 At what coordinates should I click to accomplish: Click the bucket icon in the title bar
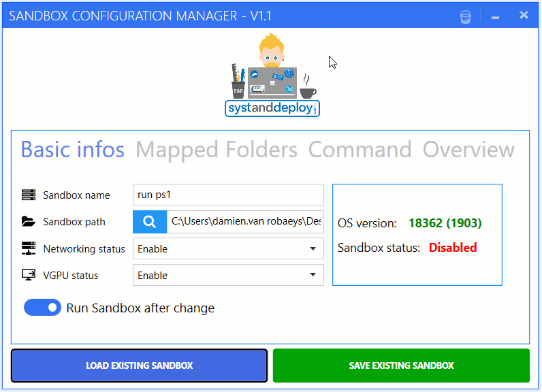(466, 16)
